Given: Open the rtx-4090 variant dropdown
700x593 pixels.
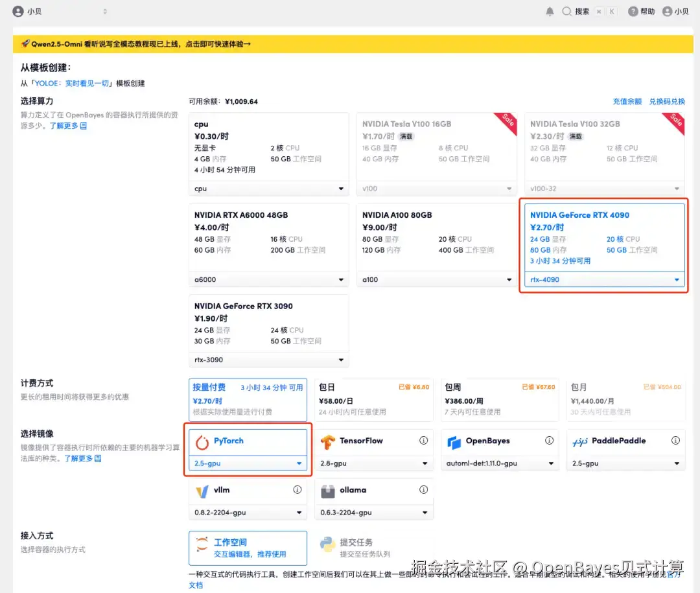Looking at the screenshot, I should (x=605, y=279).
